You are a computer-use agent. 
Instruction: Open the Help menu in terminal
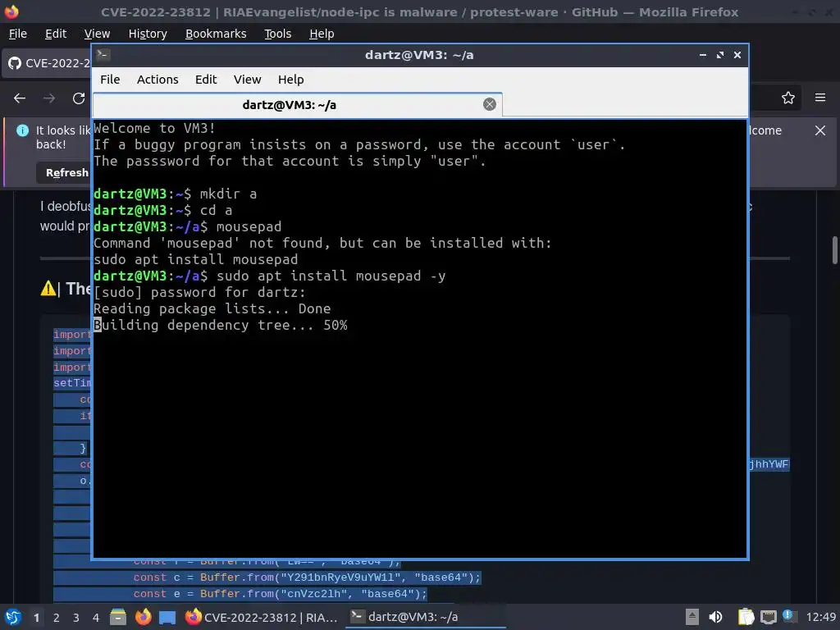pyautogui.click(x=291, y=80)
